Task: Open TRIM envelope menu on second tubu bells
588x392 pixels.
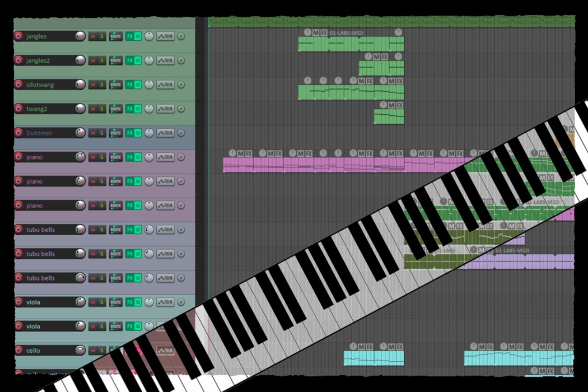Action: [165, 254]
